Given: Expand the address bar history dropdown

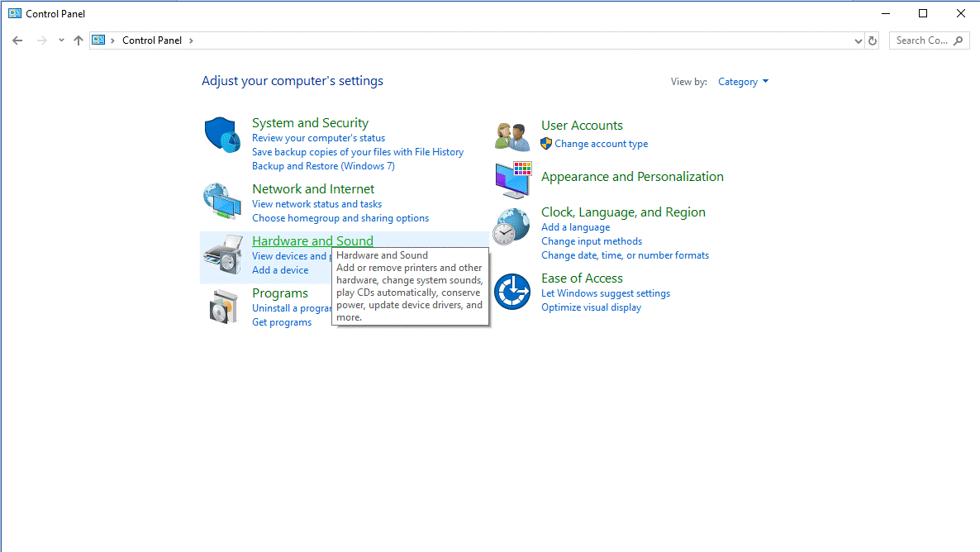Looking at the screenshot, I should tap(859, 40).
